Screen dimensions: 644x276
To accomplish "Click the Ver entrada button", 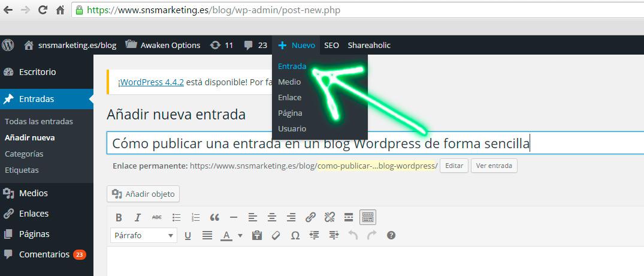I will (x=494, y=166).
